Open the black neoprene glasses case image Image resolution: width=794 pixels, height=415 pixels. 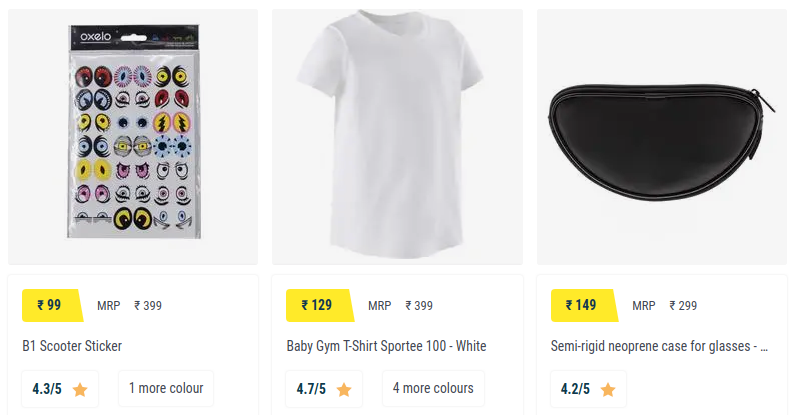point(662,137)
